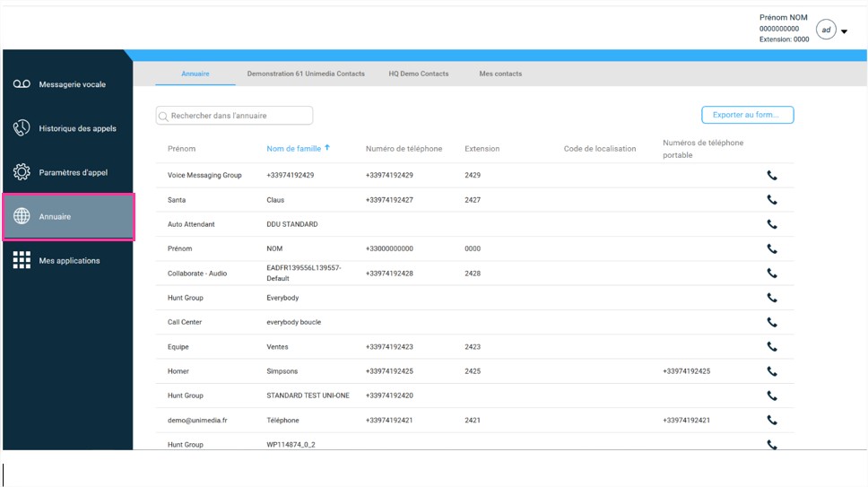
Task: Click extension 2423 in Equipe row
Action: (473, 347)
